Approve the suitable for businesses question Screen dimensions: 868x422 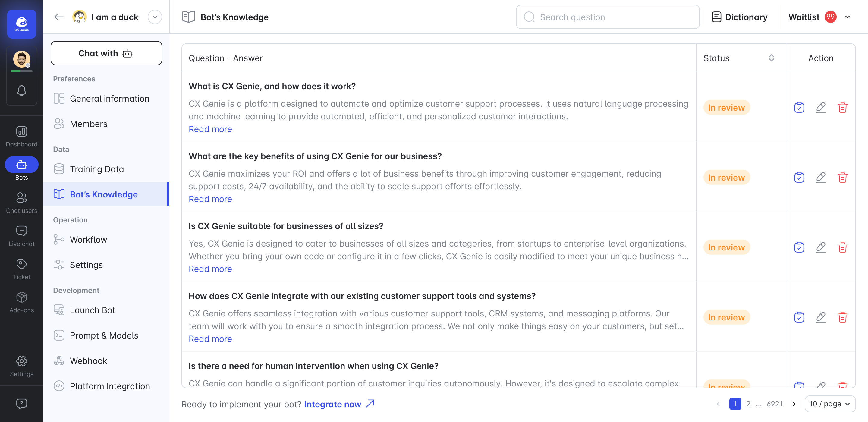799,247
